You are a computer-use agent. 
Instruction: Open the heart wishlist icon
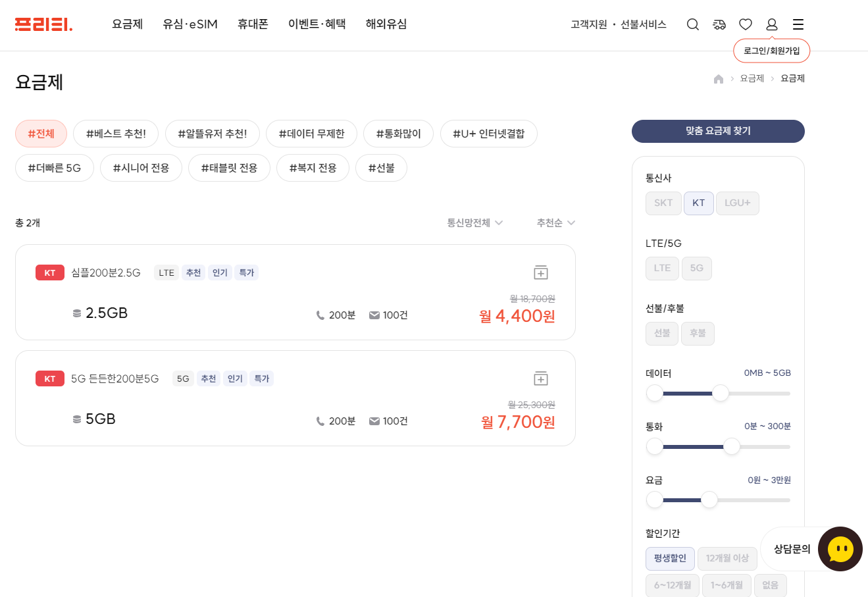(x=745, y=24)
